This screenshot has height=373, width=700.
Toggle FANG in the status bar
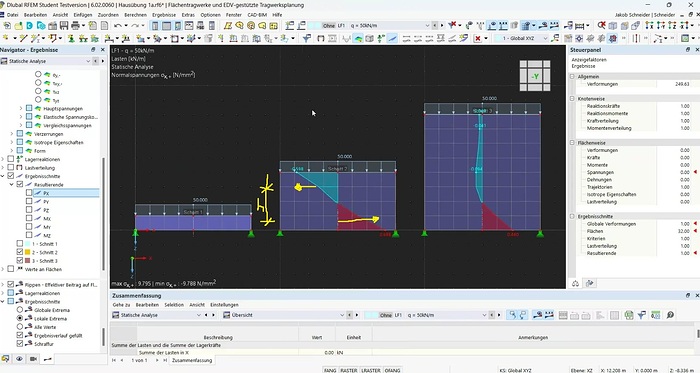tap(329, 370)
